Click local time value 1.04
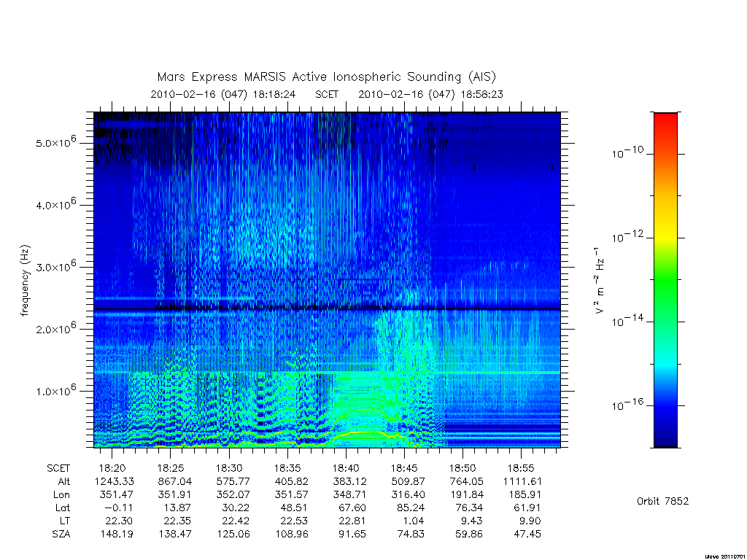Viewport: 747px width, 560px height. click(414, 521)
